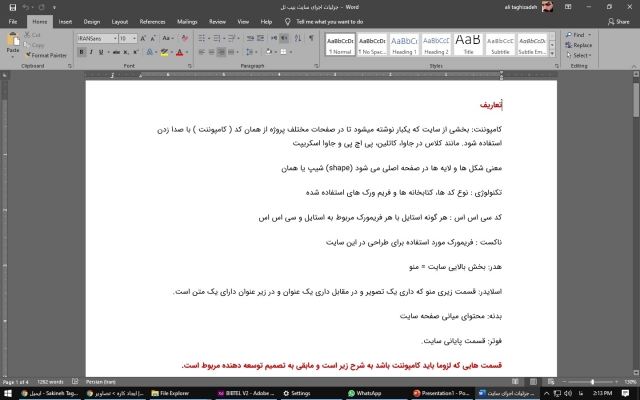Click the 1282 words count
The image size is (640, 400).
click(50, 382)
